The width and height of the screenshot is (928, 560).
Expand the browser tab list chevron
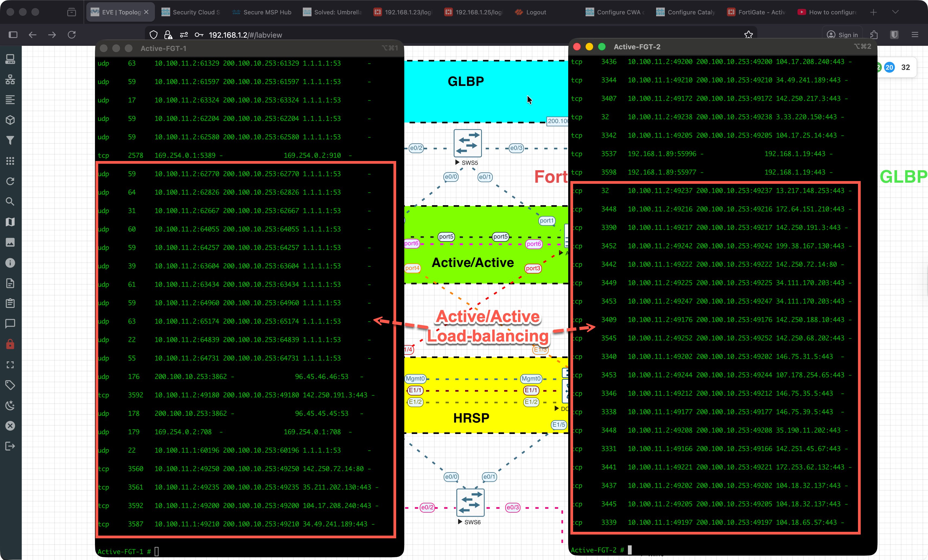[x=895, y=12]
